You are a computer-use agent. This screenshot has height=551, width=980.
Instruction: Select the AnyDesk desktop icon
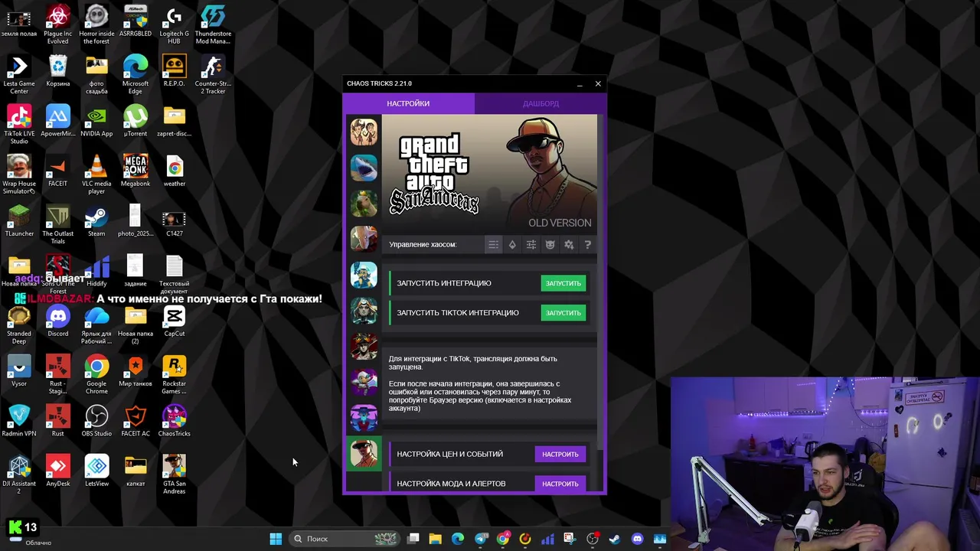click(x=57, y=471)
